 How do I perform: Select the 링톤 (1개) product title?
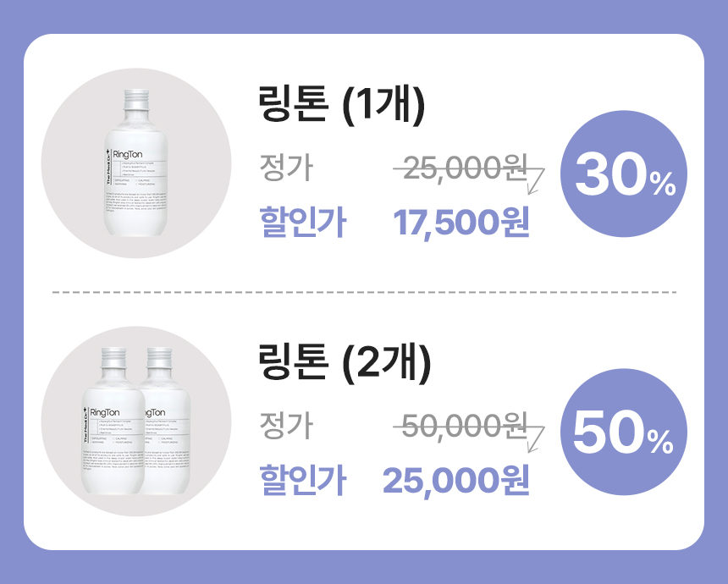(340, 107)
